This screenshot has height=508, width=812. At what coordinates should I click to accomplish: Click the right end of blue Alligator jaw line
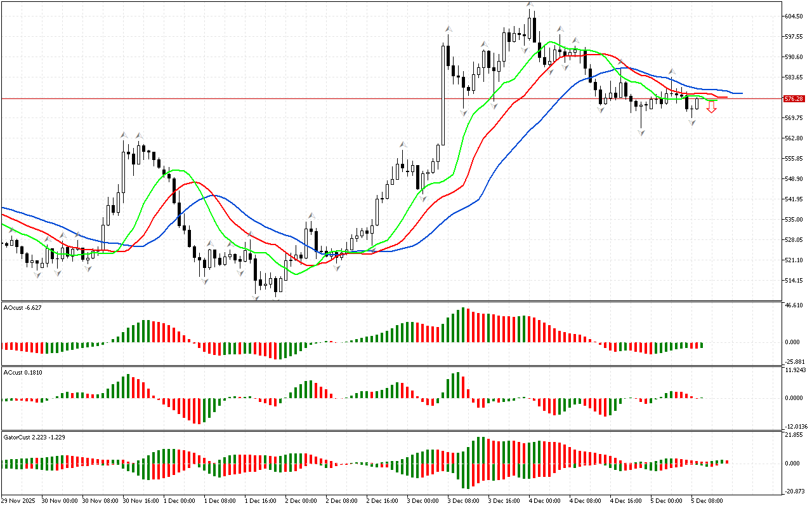(741, 94)
